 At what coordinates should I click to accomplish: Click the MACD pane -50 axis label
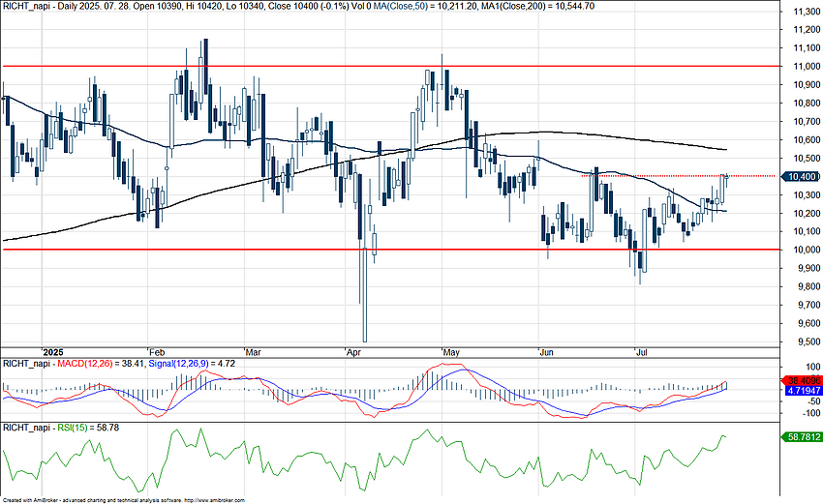[x=814, y=401]
